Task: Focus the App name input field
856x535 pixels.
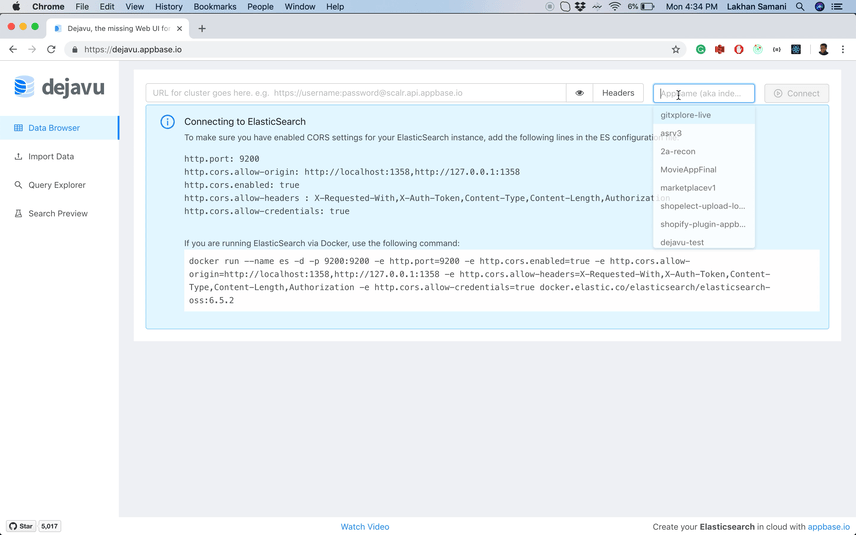Action: (x=704, y=93)
